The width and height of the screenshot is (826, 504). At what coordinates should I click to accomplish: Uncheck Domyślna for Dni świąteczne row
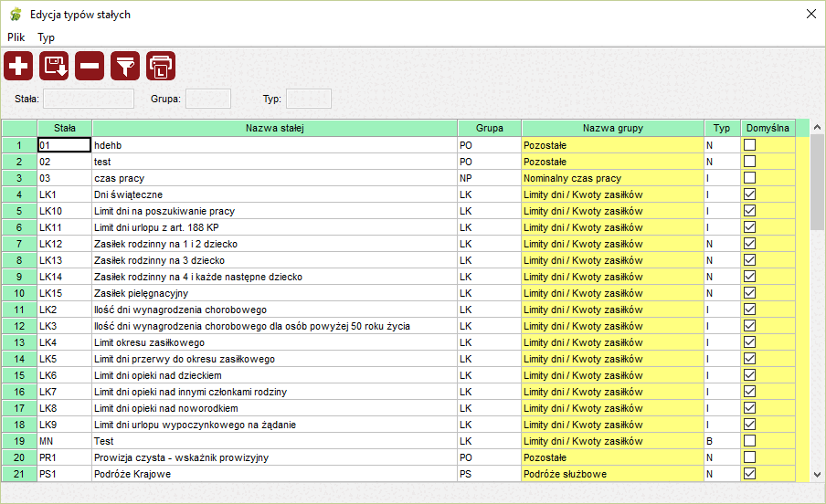[749, 194]
